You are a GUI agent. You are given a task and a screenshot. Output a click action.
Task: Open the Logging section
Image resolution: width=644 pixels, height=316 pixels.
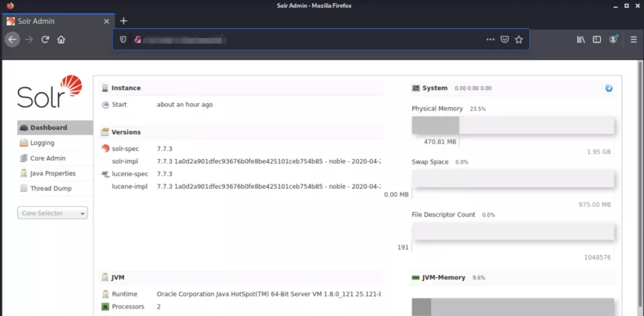coord(42,143)
